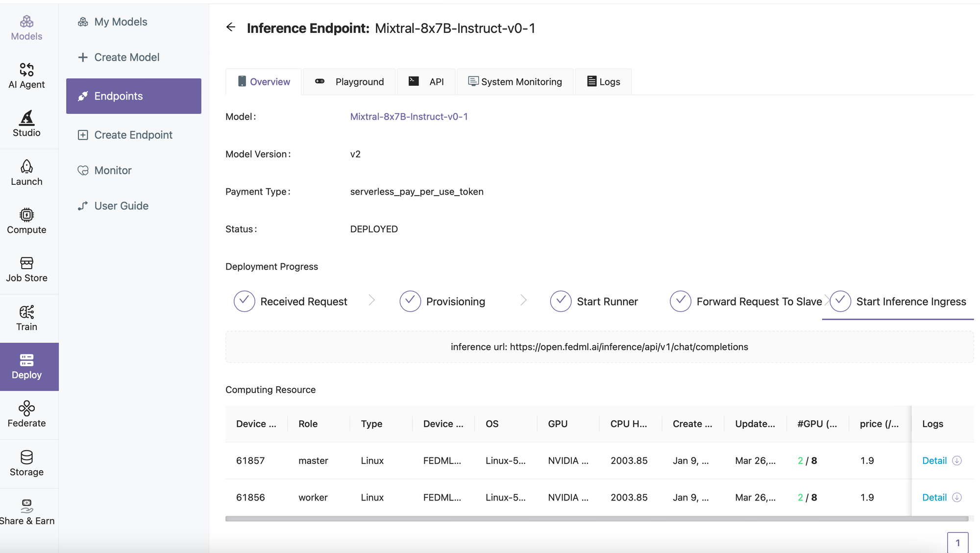Open the Job Store icon
Viewport: 980px width, 553px height.
(x=26, y=263)
